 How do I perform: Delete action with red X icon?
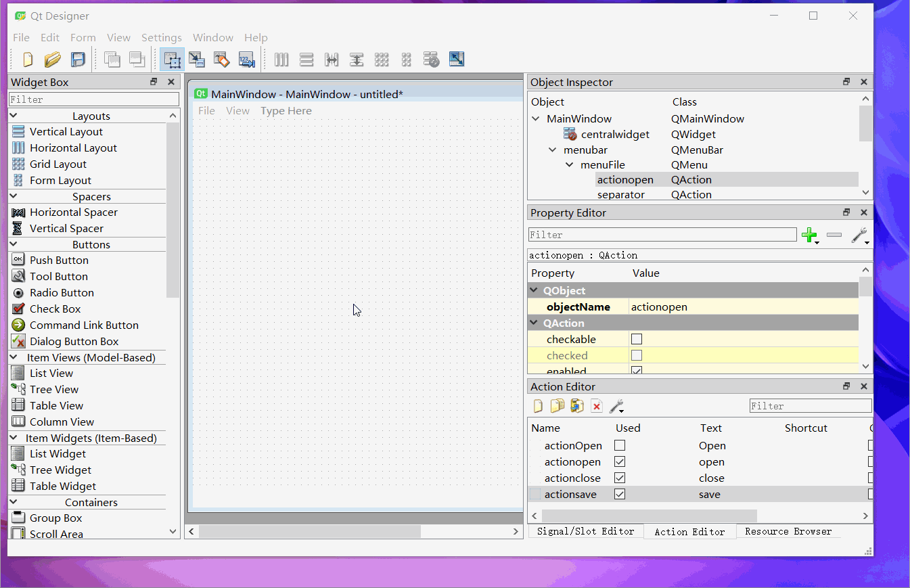pyautogui.click(x=597, y=406)
